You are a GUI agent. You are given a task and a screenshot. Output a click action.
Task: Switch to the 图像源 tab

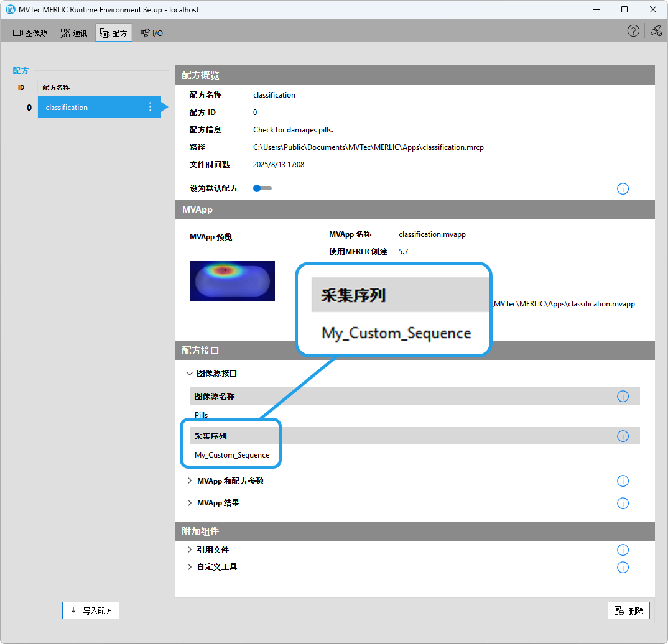pyautogui.click(x=30, y=33)
